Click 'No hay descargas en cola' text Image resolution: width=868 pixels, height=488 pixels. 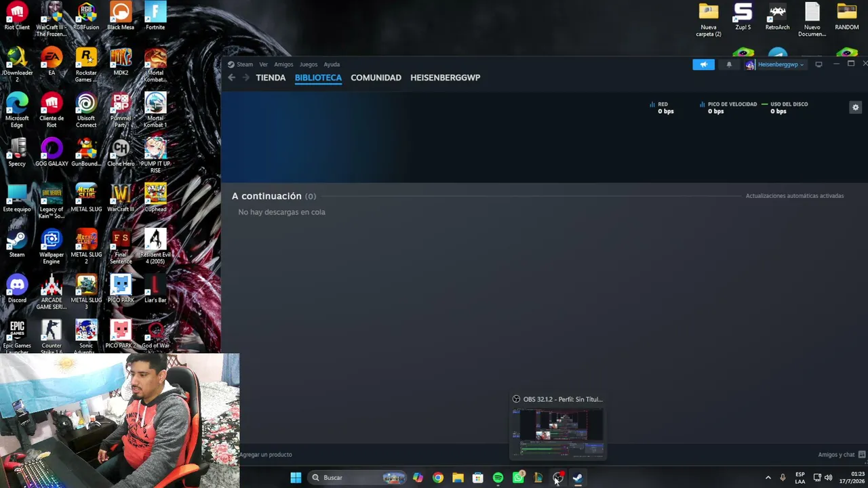pyautogui.click(x=281, y=212)
